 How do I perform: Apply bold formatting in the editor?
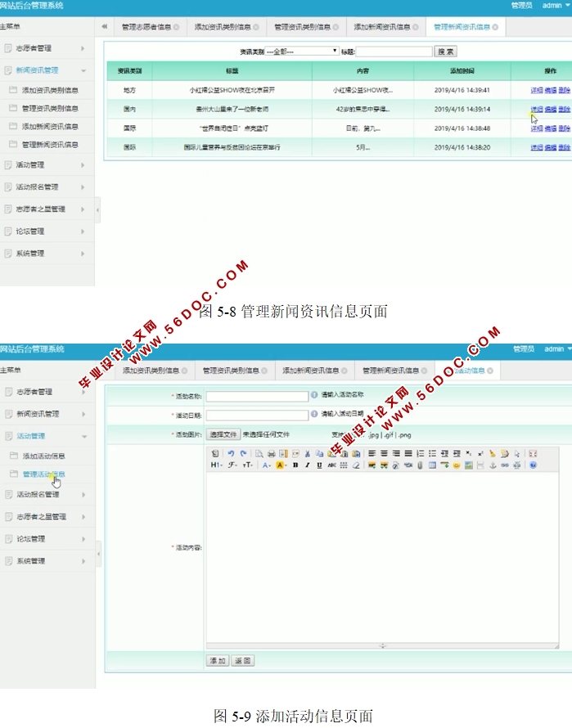295,465
